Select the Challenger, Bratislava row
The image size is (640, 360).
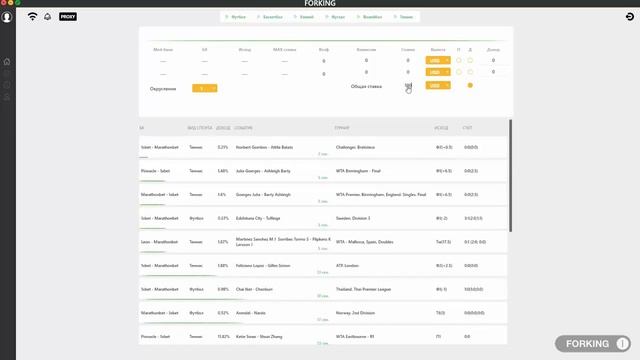tap(323, 147)
